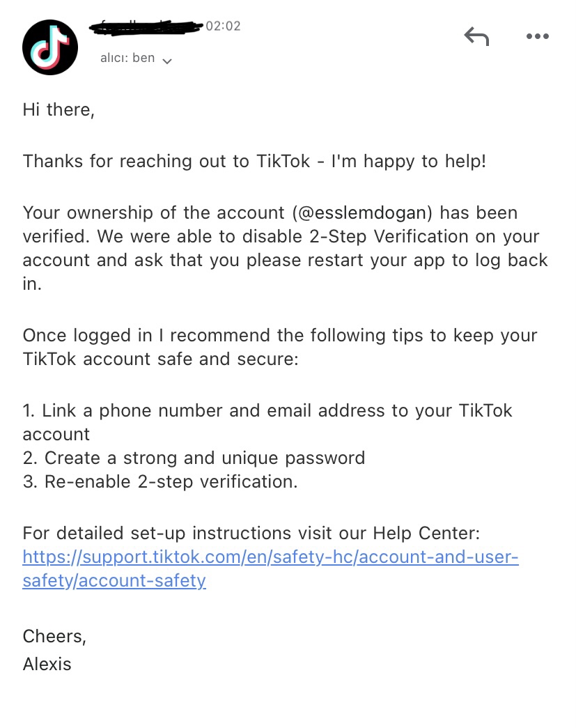Tap the 'Hi there,' greeting
This screenshot has width=576, height=728.
59,110
